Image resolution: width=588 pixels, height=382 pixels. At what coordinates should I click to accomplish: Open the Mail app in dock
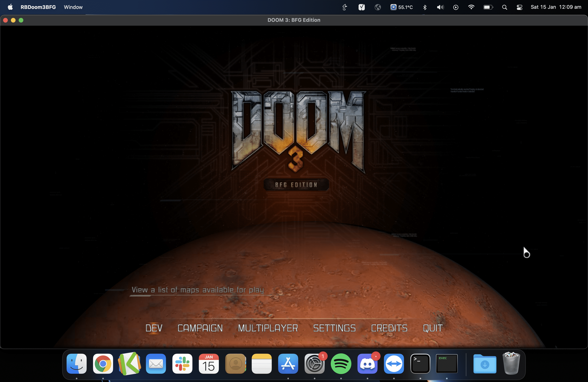coord(156,364)
